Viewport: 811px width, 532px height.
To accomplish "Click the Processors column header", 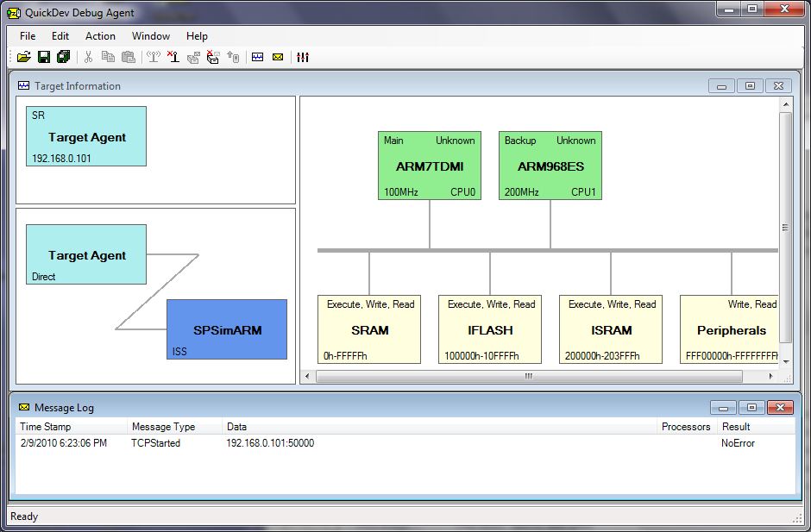I will coord(688,427).
